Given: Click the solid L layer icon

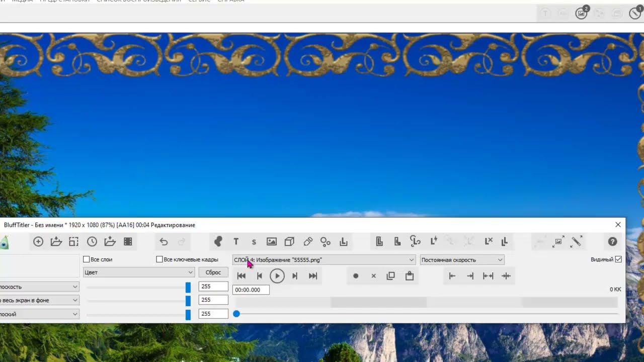Looking at the screenshot, I should coord(397,242).
